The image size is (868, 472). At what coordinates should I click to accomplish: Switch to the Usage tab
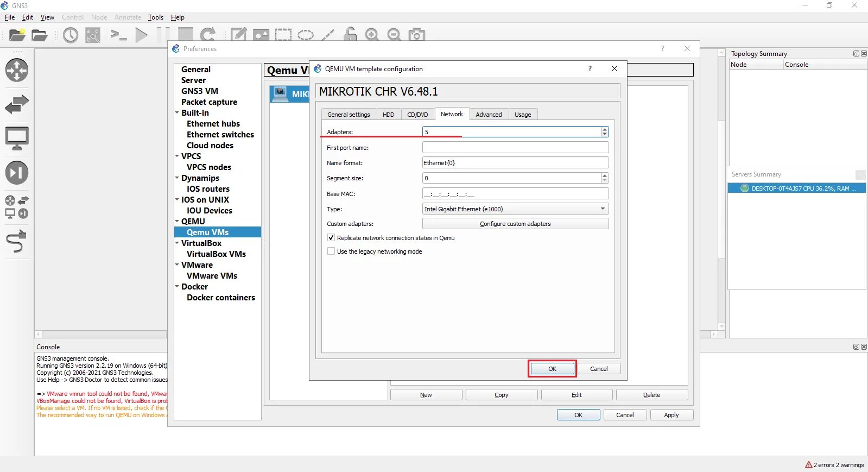pyautogui.click(x=523, y=115)
